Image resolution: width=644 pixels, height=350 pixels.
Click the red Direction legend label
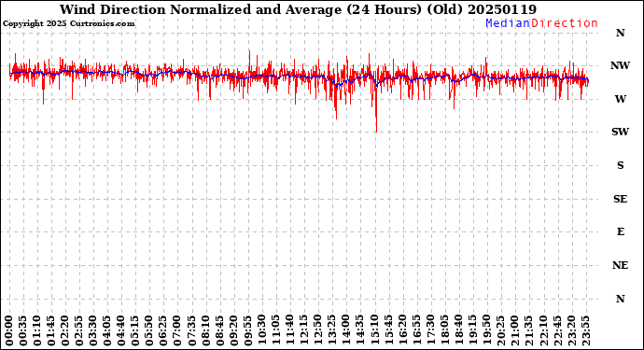pyautogui.click(x=565, y=23)
